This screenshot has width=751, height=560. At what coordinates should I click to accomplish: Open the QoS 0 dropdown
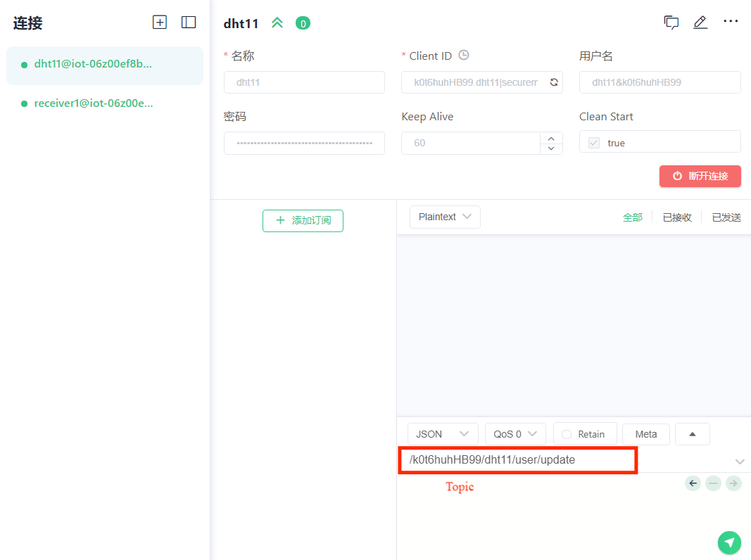coord(515,434)
